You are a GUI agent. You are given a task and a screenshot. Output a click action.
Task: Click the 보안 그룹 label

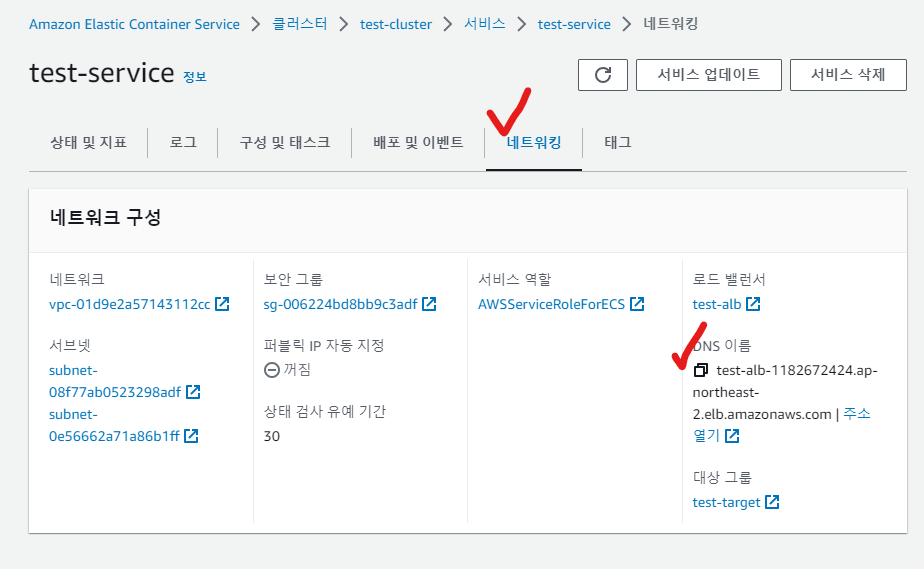[293, 279]
